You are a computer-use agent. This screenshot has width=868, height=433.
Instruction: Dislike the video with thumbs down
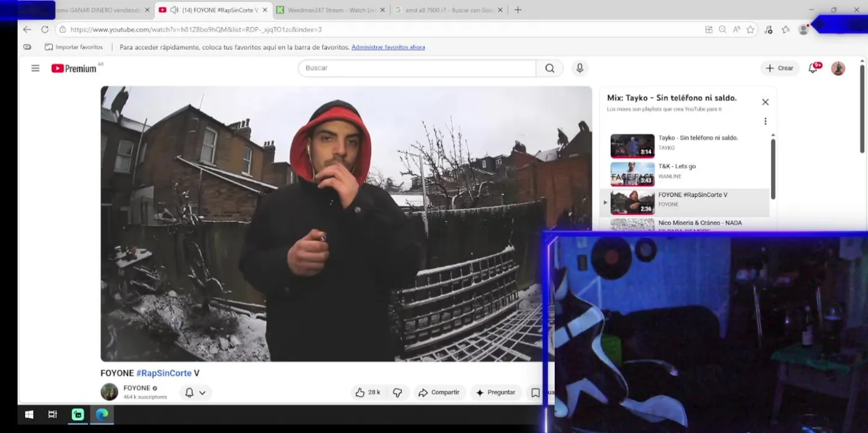[x=397, y=393]
